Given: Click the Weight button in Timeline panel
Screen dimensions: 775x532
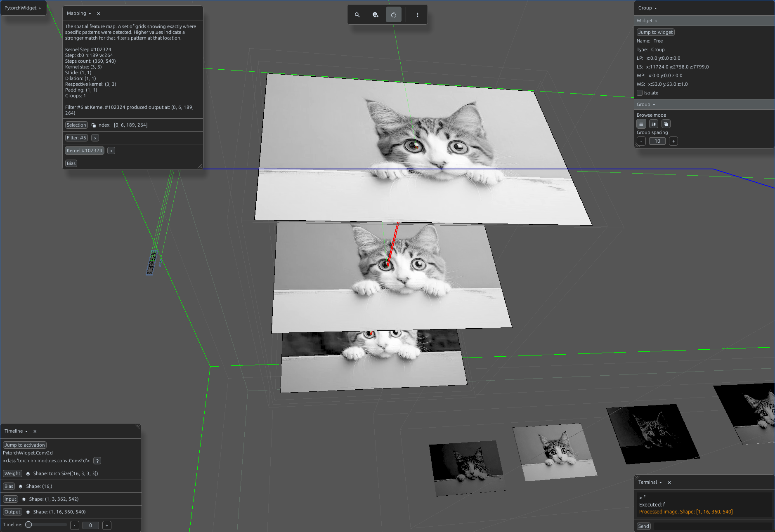Looking at the screenshot, I should coord(12,474).
